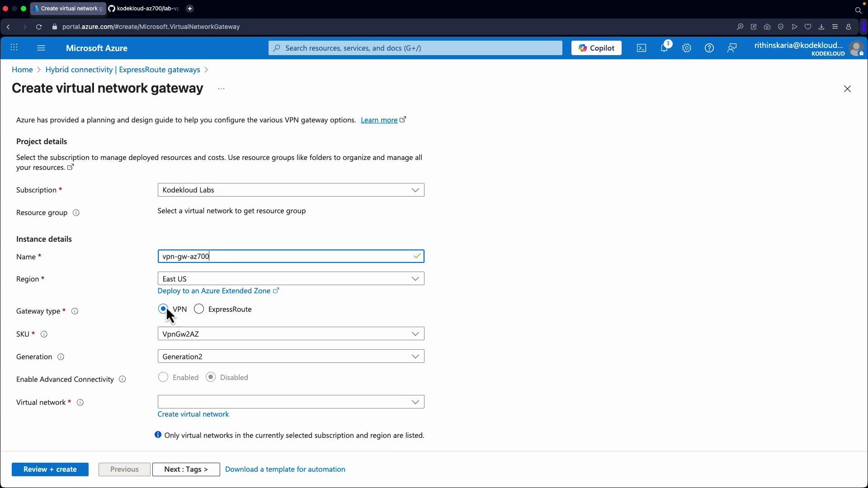This screenshot has width=868, height=488.
Task: Open the Azure portal apps grid icon
Action: pos(14,48)
